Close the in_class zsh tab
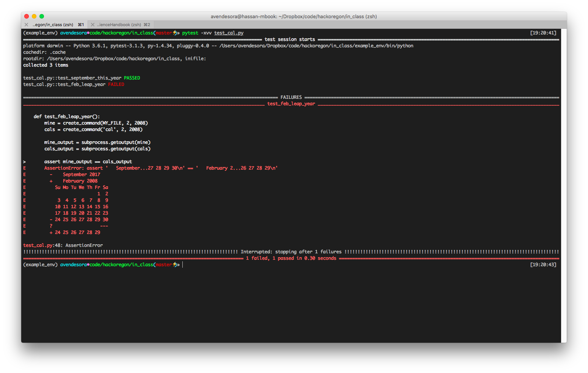588x373 pixels. coord(26,25)
